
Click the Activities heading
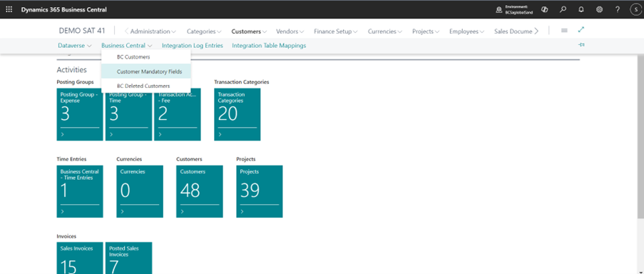tap(71, 70)
